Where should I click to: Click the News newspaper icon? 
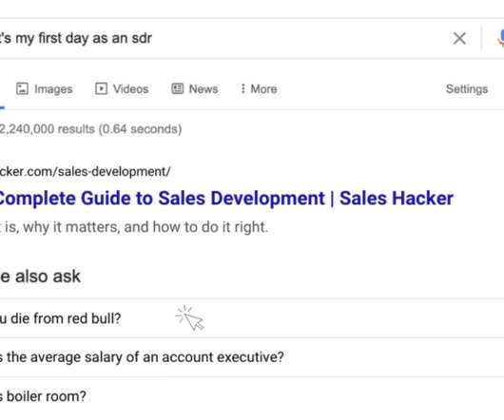pos(178,88)
